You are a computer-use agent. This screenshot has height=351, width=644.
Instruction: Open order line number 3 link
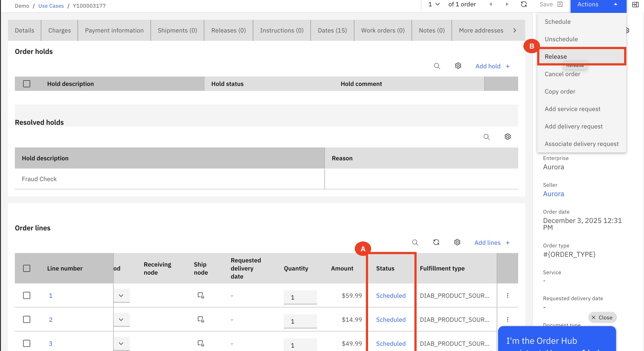(51, 344)
